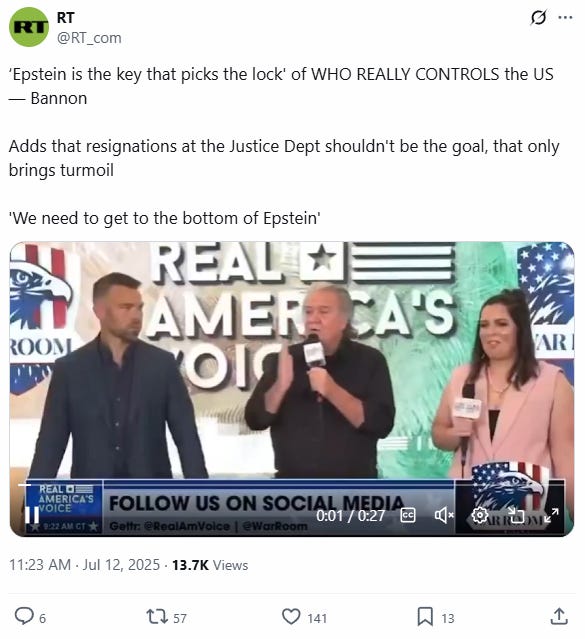Click the RT display name
This screenshot has width=585, height=639.
tap(65, 18)
